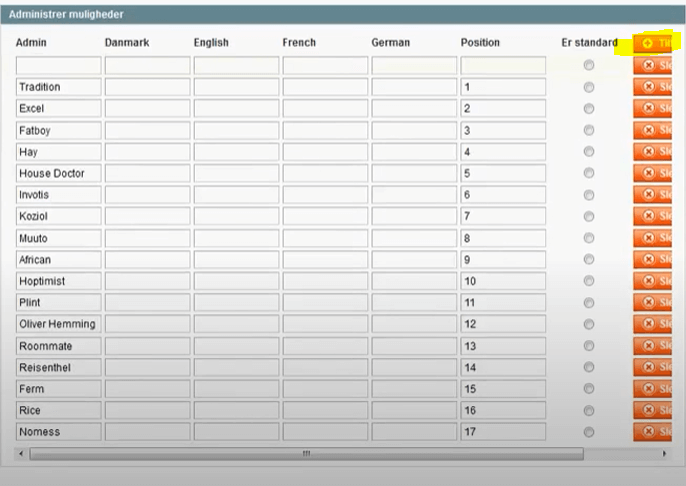This screenshot has width=686, height=486.
Task: Click the Position column header
Action: pos(480,42)
